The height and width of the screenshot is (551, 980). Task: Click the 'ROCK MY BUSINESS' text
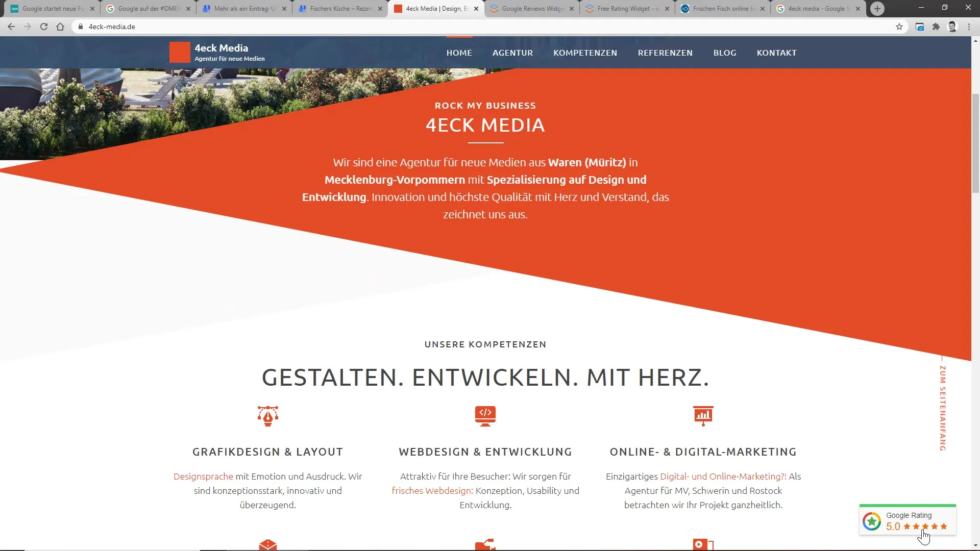[x=485, y=106]
